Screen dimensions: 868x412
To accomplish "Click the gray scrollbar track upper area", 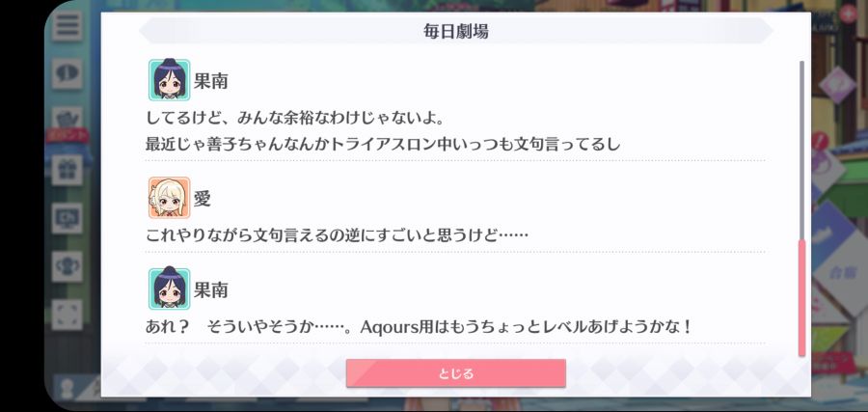I will 801,150.
